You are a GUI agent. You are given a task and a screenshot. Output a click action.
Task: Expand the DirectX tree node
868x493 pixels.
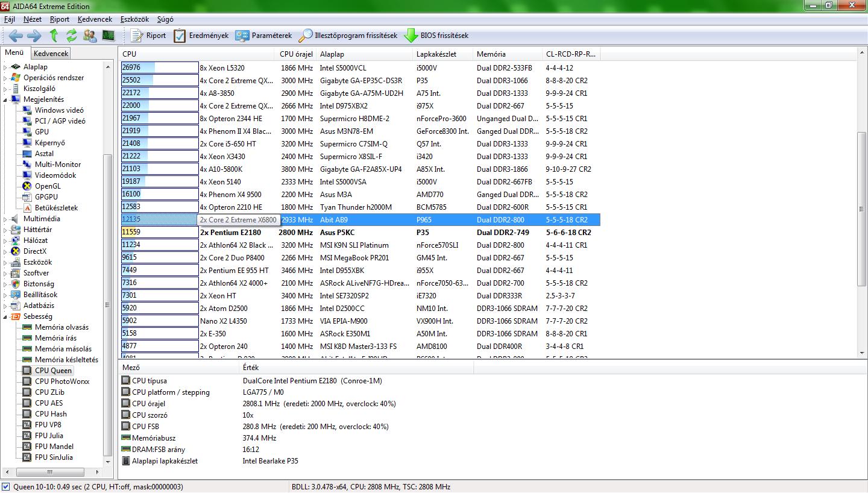[x=5, y=251]
